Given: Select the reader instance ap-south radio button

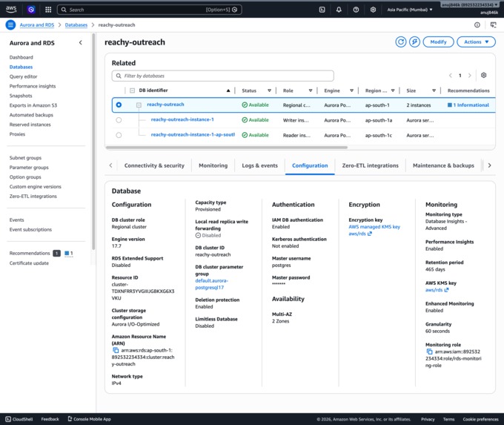Looking at the screenshot, I should pos(119,135).
